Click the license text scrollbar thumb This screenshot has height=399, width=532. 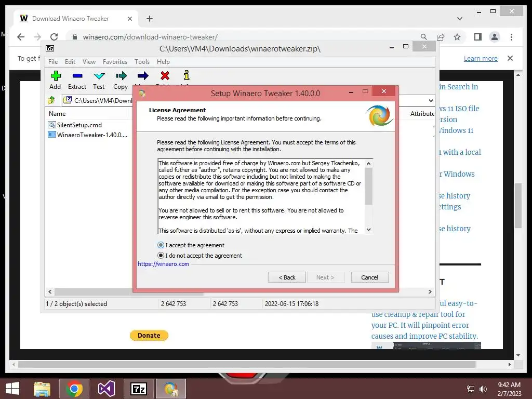click(369, 187)
